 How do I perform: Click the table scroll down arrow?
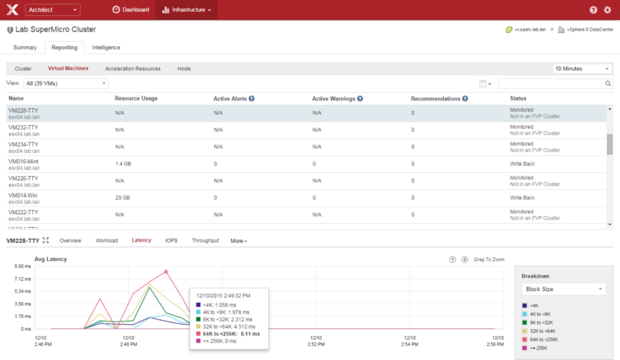pos(610,224)
